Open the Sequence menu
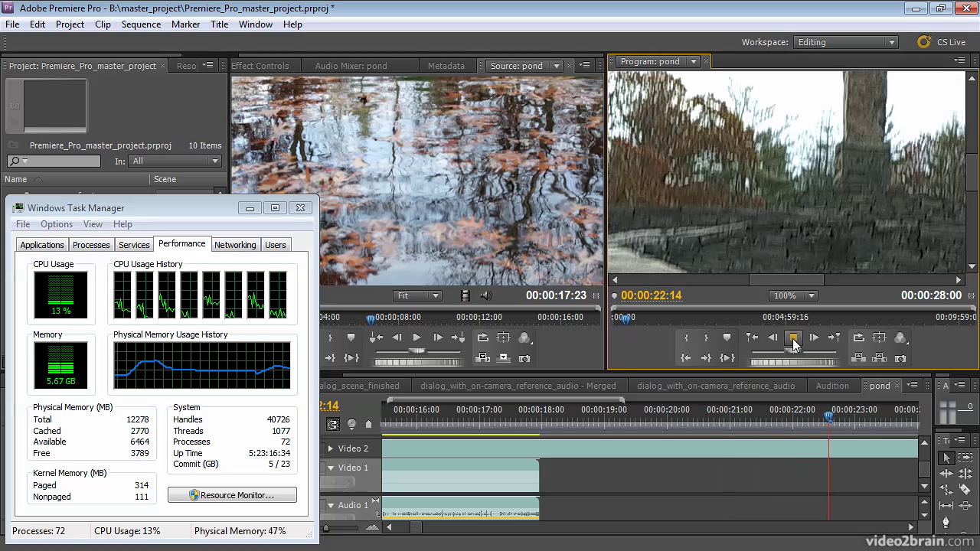Screen dimensions: 980x551 coord(141,24)
